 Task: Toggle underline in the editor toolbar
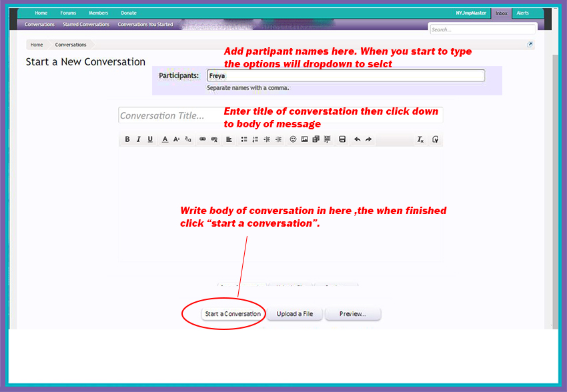tap(149, 139)
